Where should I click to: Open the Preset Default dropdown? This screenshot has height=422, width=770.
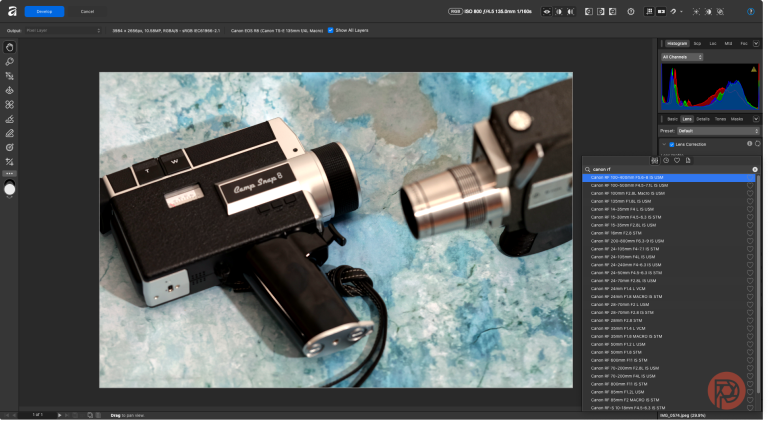point(718,131)
